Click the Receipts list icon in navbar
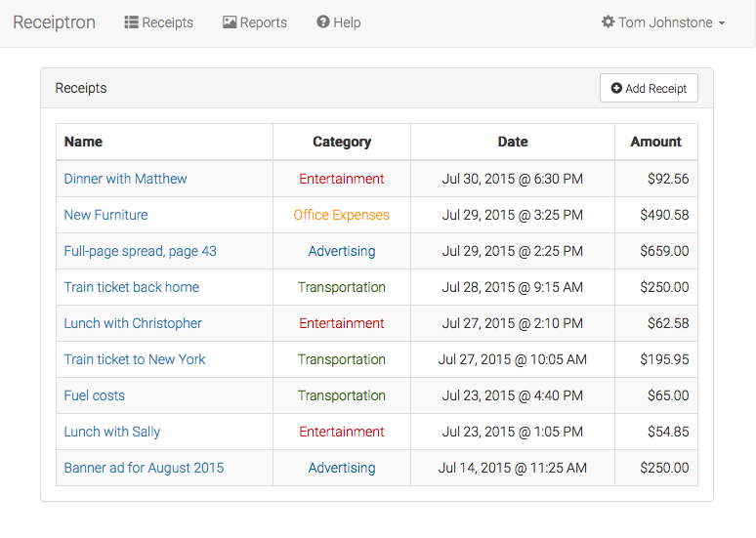This screenshot has width=756, height=538. [x=131, y=22]
